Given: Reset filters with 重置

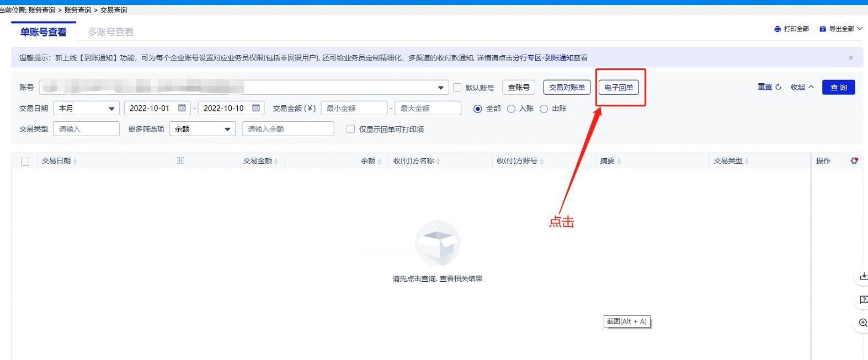Looking at the screenshot, I should pos(769,87).
